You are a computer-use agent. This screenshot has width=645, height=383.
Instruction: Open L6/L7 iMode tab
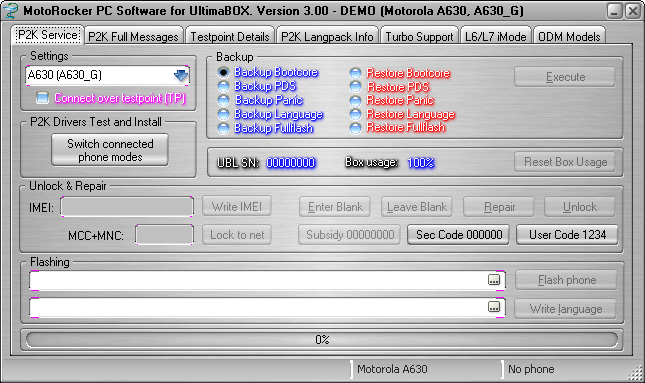496,37
